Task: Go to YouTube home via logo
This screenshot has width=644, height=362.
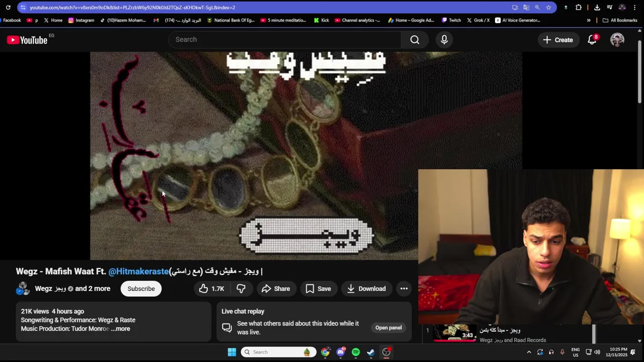Action: coord(27,40)
